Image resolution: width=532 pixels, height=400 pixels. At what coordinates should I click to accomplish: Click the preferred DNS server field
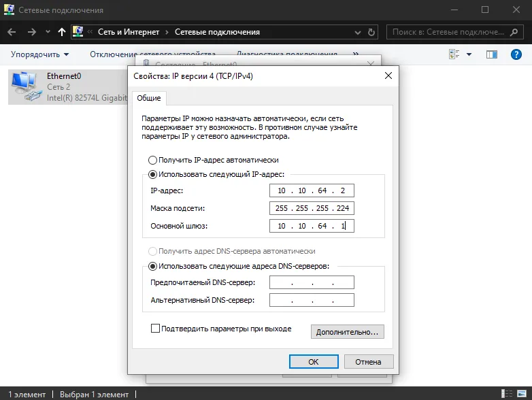click(312, 282)
